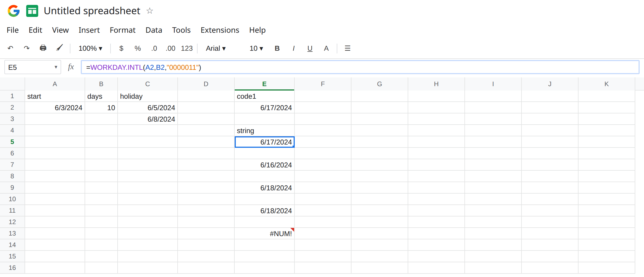
Task: Open the 100% zoom dropdown
Action: [90, 48]
